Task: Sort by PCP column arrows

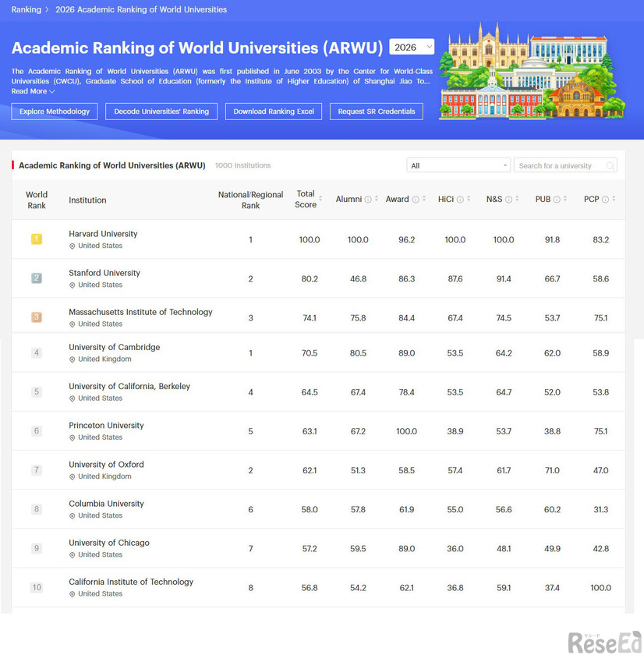Action: [614, 199]
